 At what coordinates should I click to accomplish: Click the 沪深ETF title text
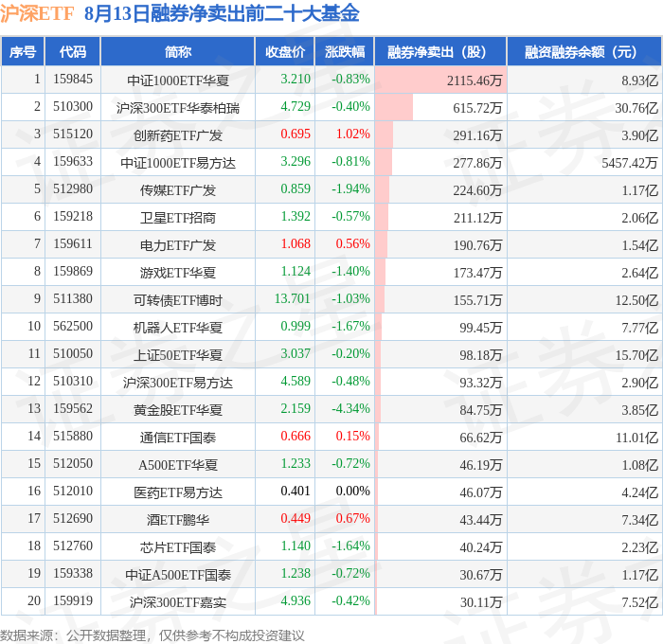pyautogui.click(x=37, y=14)
